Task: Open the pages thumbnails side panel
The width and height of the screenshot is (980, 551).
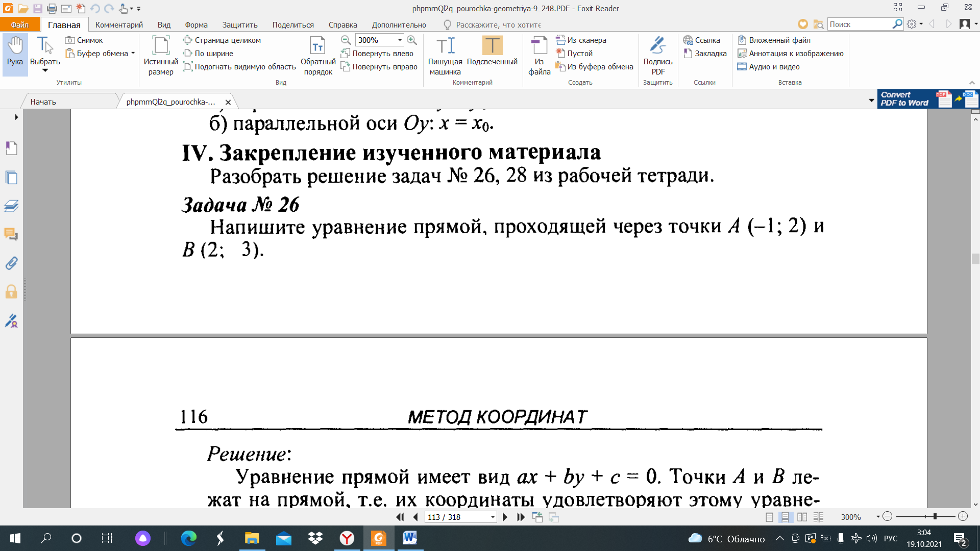Action: tap(11, 178)
